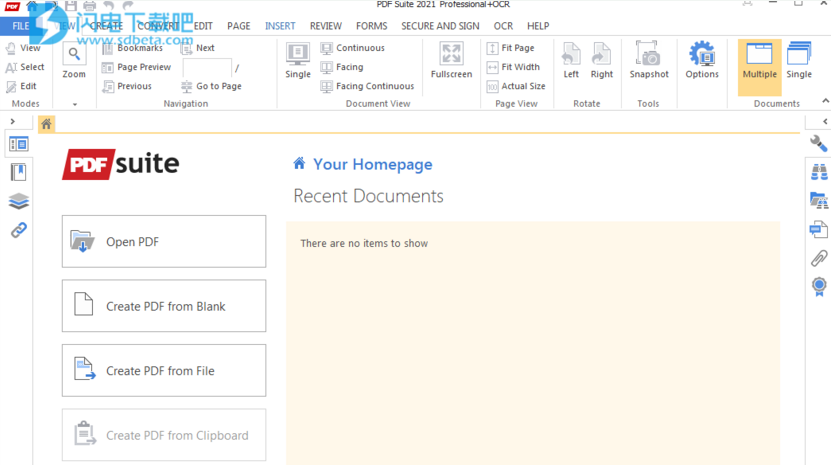
Task: Click the PDF suite logo
Action: pyautogui.click(x=120, y=164)
